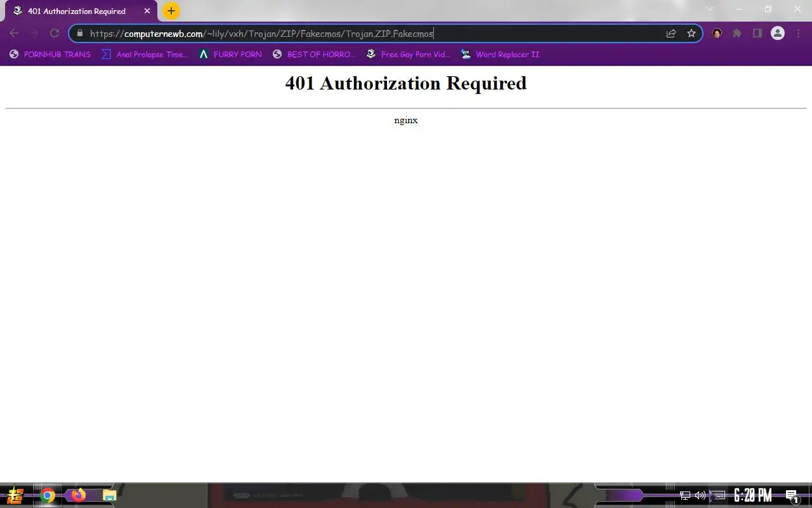Click the nginx server text
812x508 pixels.
point(406,120)
